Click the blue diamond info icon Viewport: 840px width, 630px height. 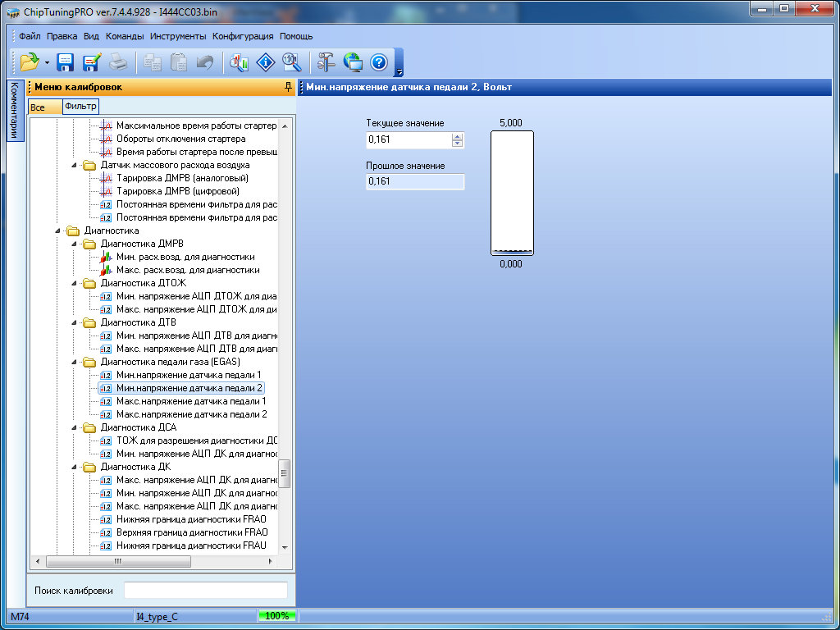coord(265,62)
